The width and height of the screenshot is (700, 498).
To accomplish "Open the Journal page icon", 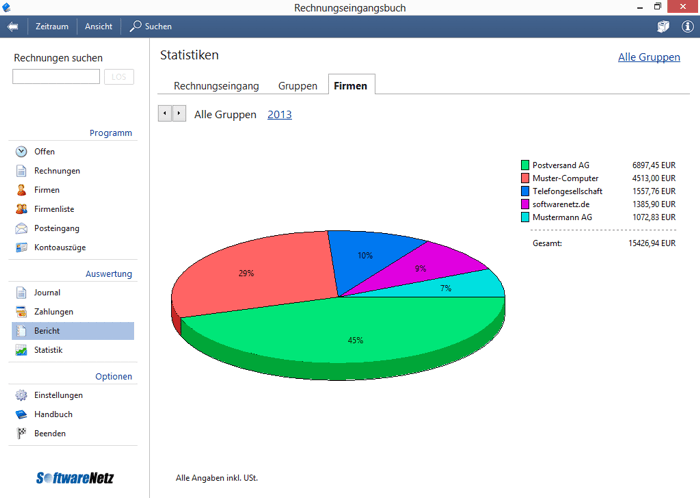I will point(21,293).
